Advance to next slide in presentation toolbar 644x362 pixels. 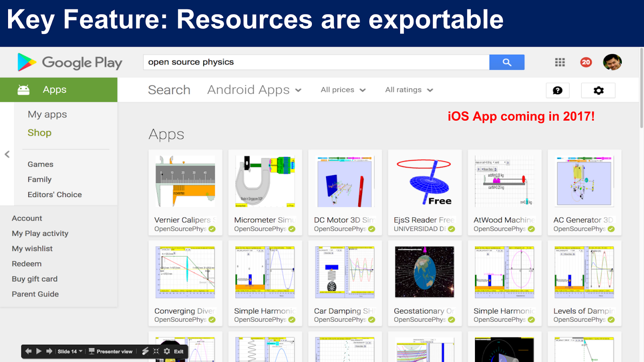click(x=49, y=351)
